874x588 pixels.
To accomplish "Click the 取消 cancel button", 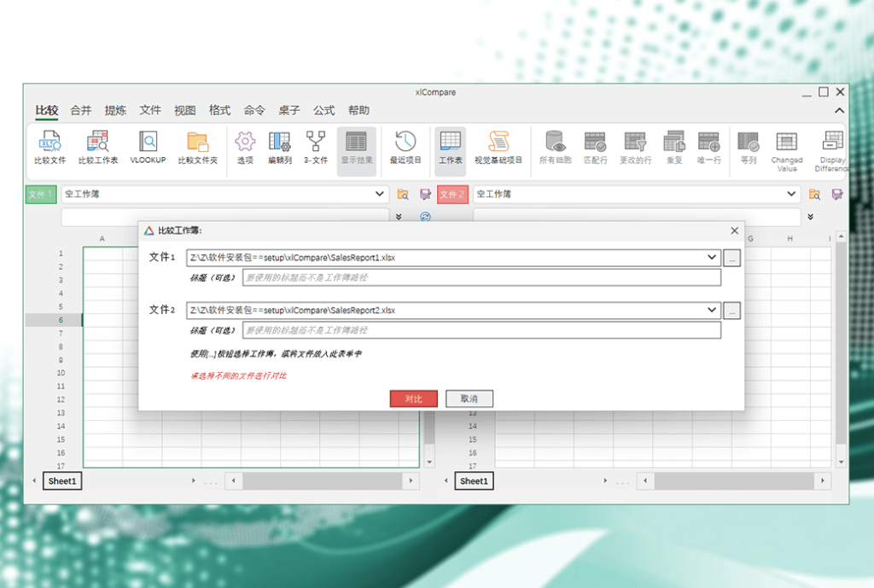I will coord(469,399).
